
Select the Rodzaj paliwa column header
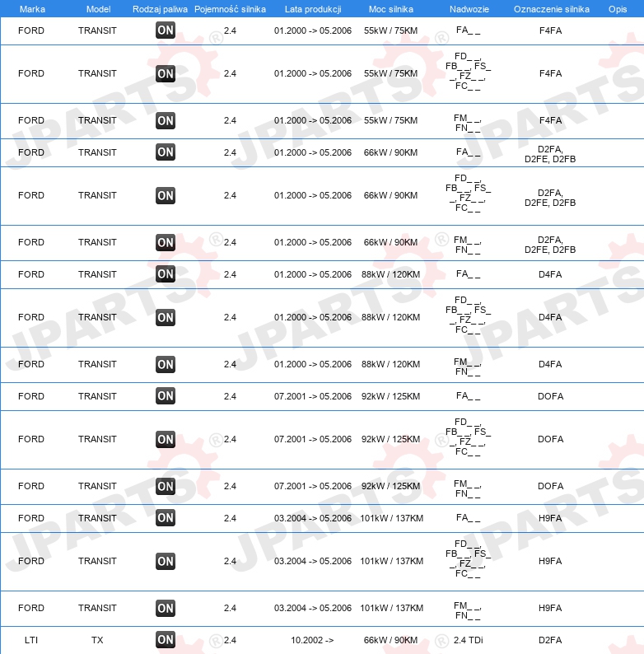point(160,9)
